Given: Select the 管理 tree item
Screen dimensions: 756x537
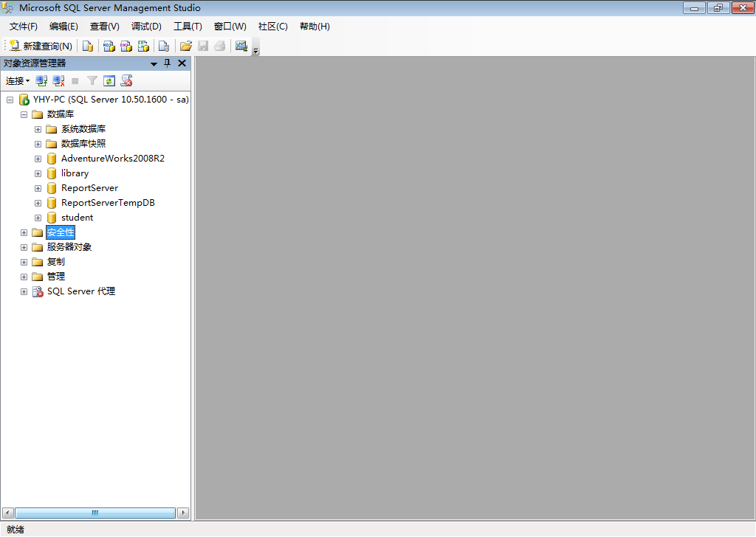Looking at the screenshot, I should pyautogui.click(x=56, y=277).
